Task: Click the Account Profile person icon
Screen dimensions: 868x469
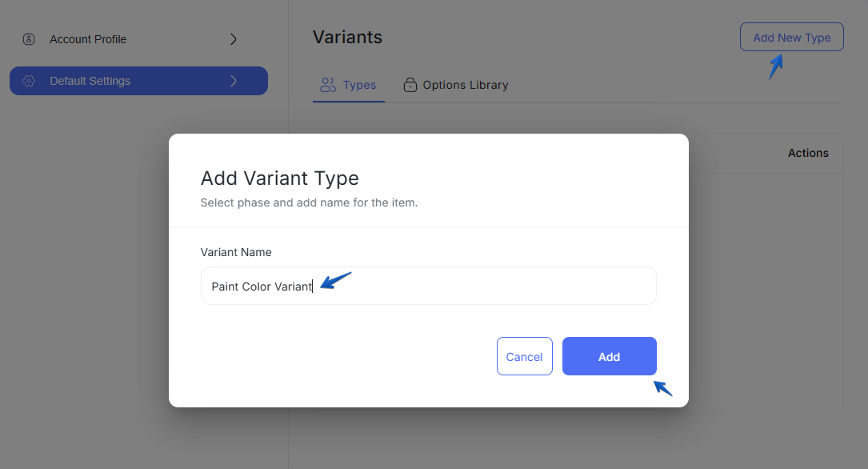Action: coord(29,39)
